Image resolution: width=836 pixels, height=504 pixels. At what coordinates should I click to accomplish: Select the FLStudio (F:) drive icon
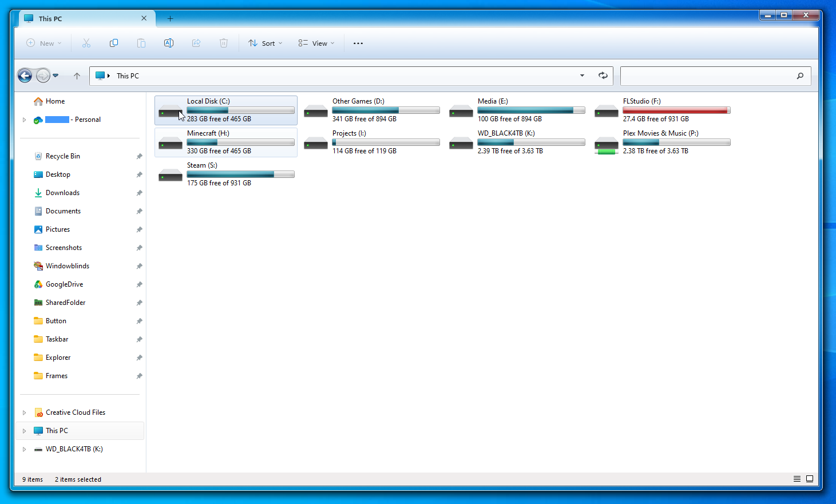[607, 112]
